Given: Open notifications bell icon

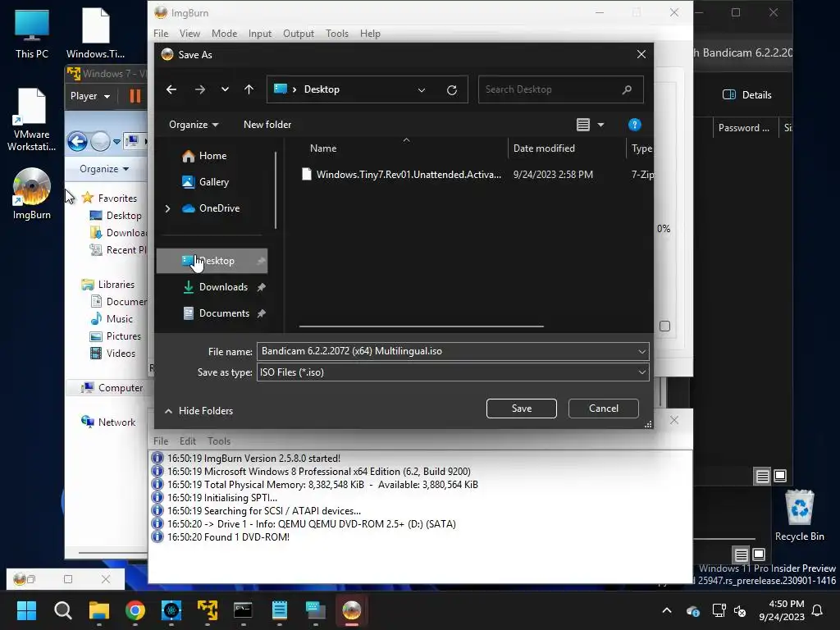Looking at the screenshot, I should (818, 610).
